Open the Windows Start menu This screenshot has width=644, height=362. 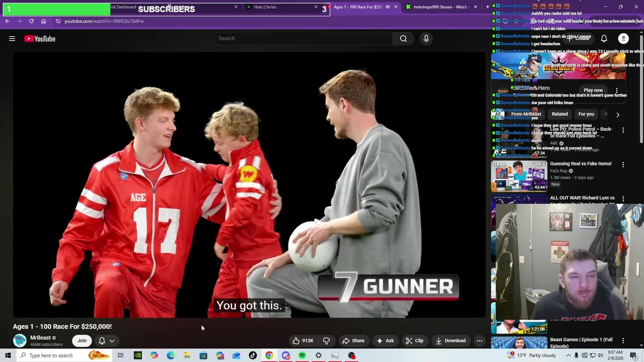(x=8, y=355)
